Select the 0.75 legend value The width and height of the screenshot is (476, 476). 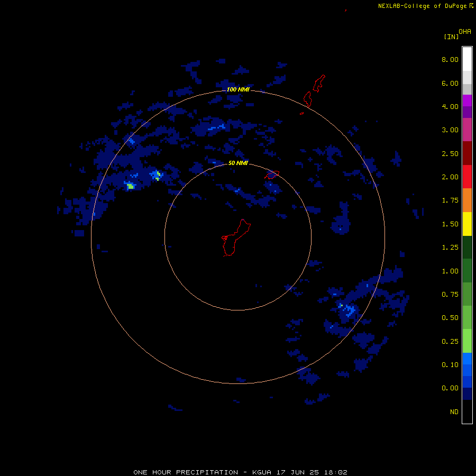(450, 295)
